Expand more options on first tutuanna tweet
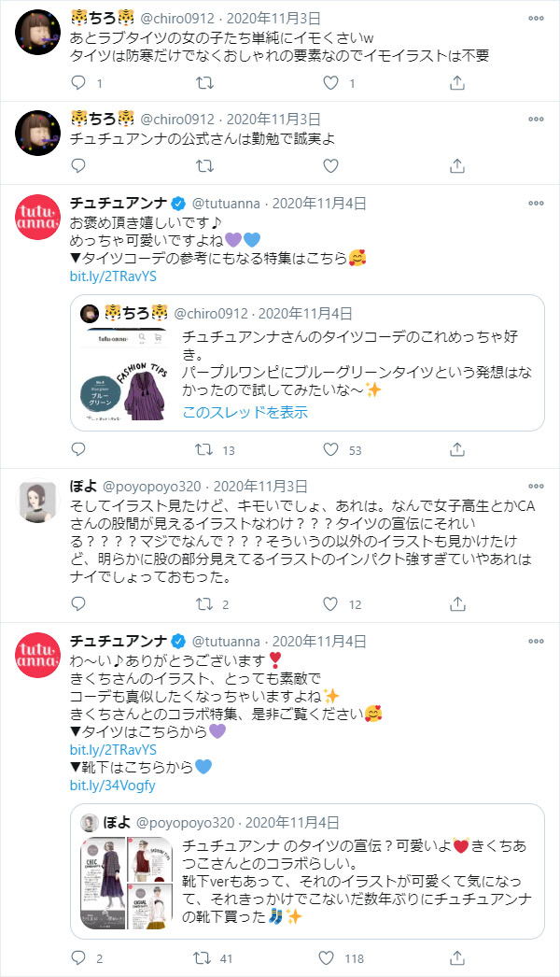The width and height of the screenshot is (560, 977). pyautogui.click(x=537, y=204)
